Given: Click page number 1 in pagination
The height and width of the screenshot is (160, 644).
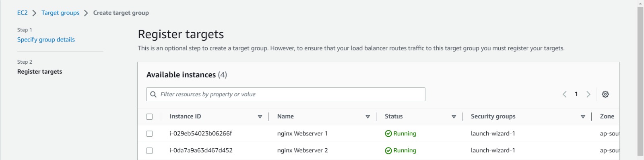Looking at the screenshot, I should 576,94.
